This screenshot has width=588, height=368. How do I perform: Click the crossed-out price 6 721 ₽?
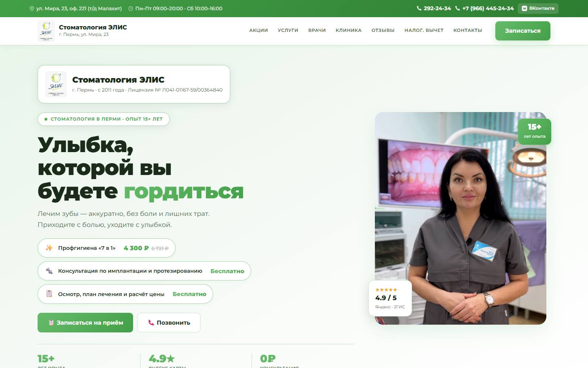(x=160, y=248)
